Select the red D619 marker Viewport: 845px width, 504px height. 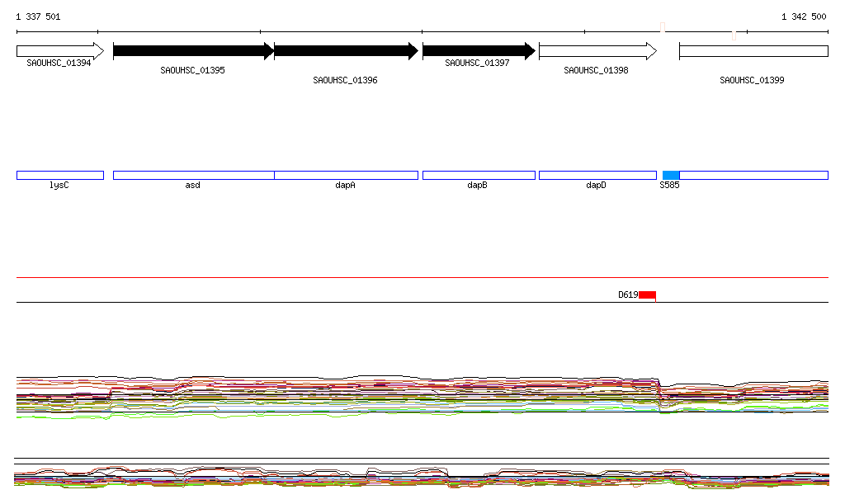pos(647,294)
